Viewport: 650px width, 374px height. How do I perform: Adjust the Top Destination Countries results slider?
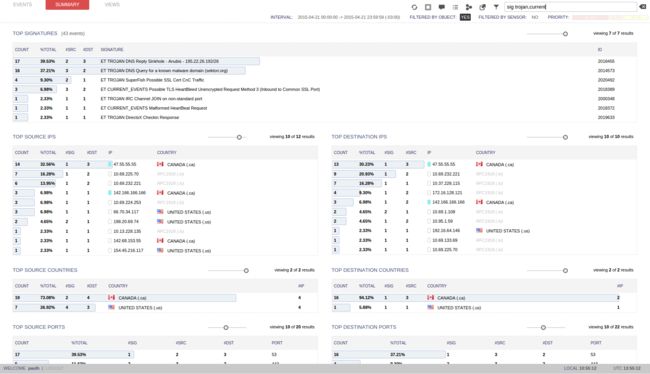click(x=565, y=271)
